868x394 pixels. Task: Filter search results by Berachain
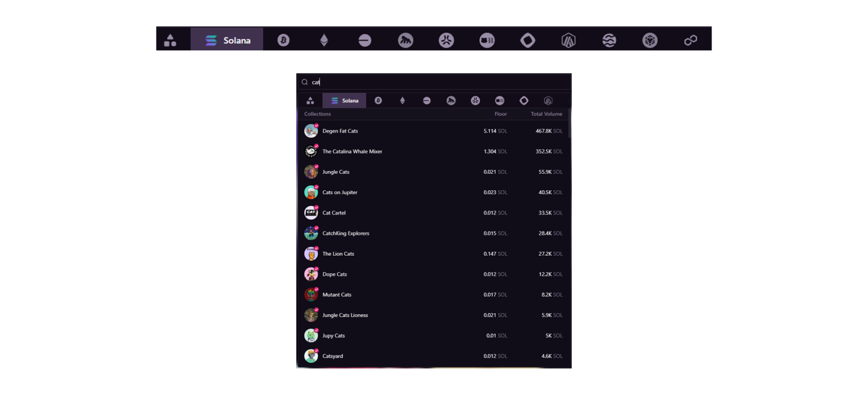click(x=451, y=100)
